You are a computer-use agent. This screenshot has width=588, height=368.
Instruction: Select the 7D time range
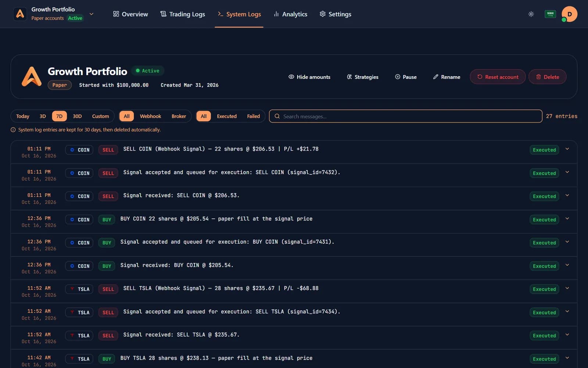[x=59, y=116]
